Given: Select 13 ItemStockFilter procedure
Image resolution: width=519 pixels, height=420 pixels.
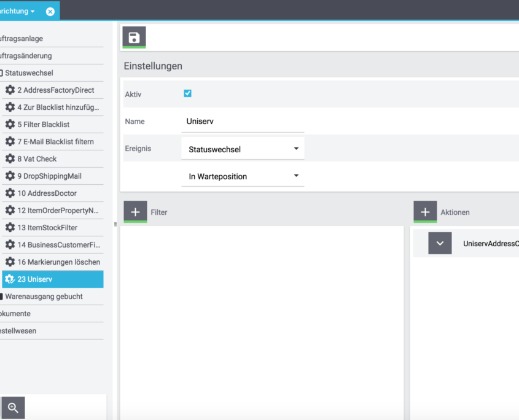Looking at the screenshot, I should (53, 228).
